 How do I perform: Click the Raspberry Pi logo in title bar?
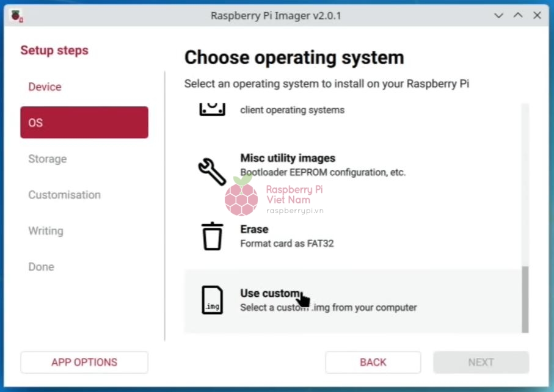tap(16, 16)
